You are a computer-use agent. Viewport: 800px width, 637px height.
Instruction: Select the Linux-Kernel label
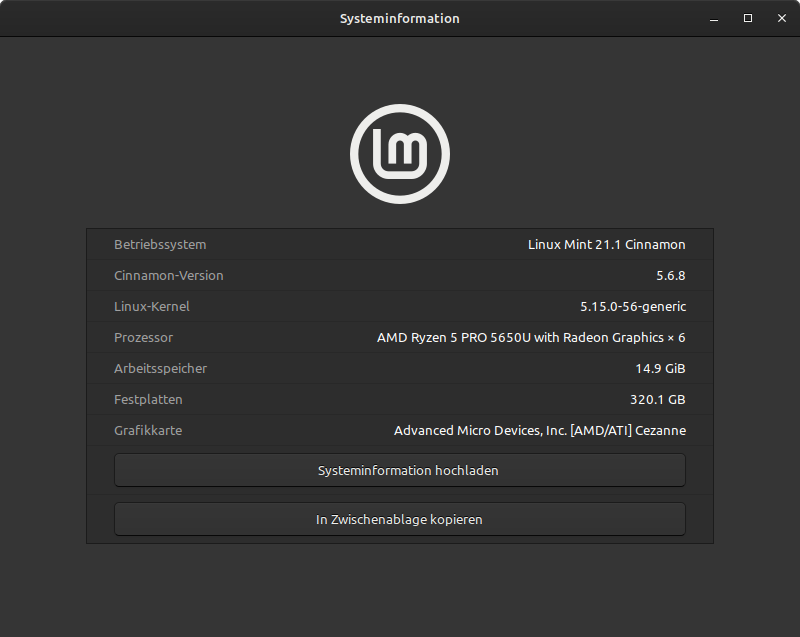(x=152, y=307)
